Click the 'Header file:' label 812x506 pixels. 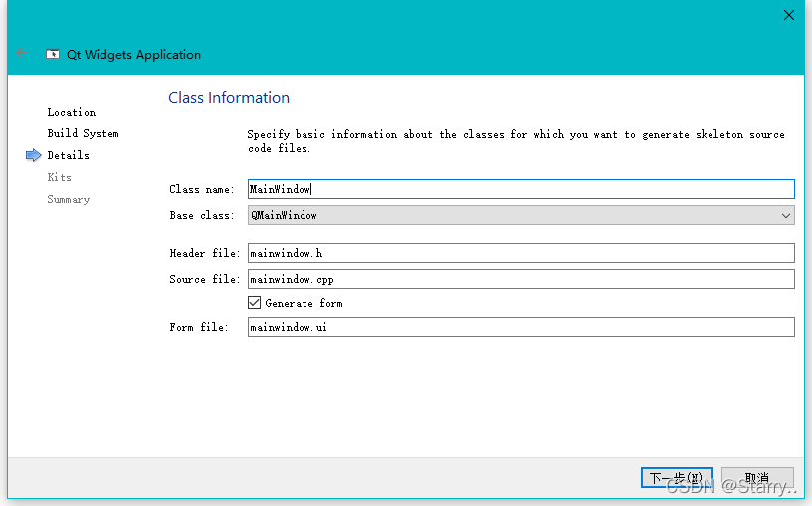click(205, 253)
